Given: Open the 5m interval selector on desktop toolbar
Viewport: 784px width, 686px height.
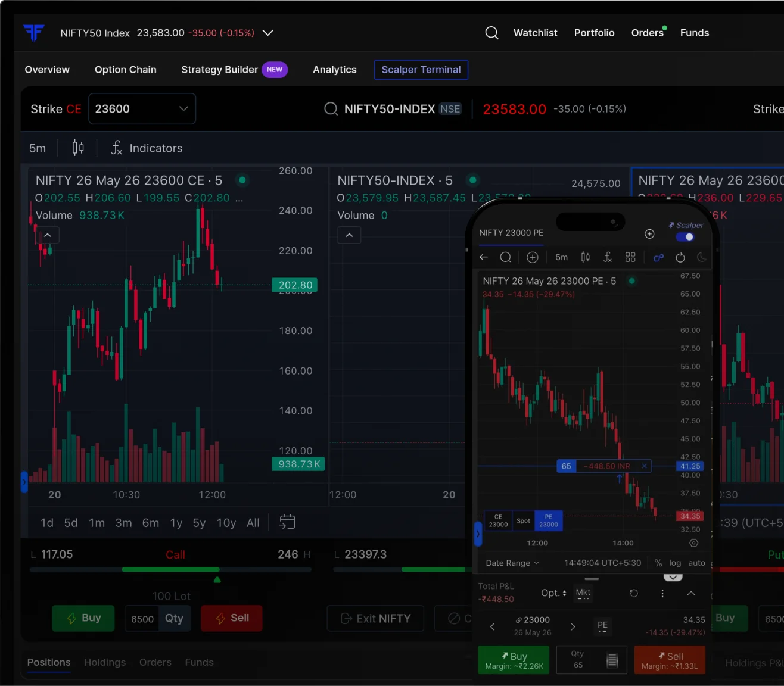Looking at the screenshot, I should (38, 148).
